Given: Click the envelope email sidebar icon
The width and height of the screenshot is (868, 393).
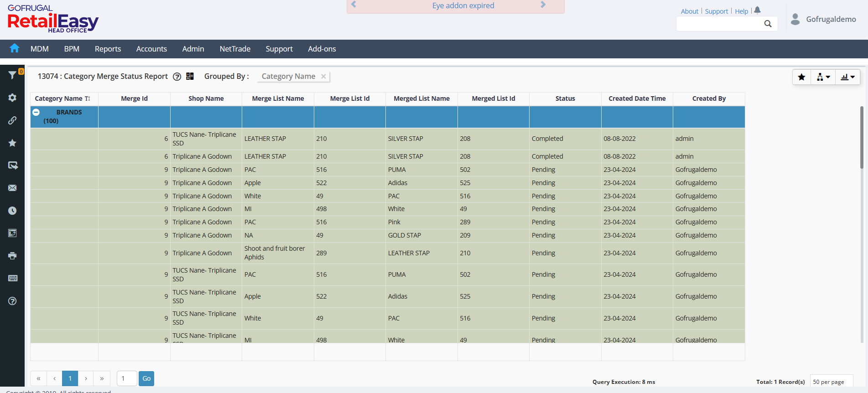Looking at the screenshot, I should point(12,188).
